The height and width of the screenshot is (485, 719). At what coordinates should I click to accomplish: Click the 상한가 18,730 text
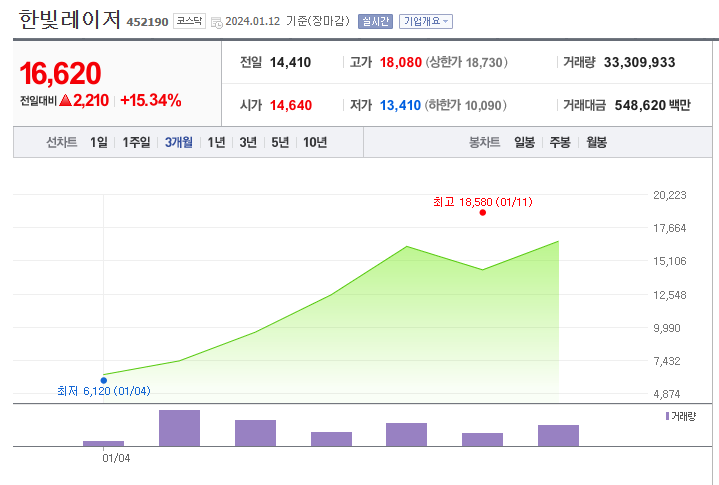(467, 62)
